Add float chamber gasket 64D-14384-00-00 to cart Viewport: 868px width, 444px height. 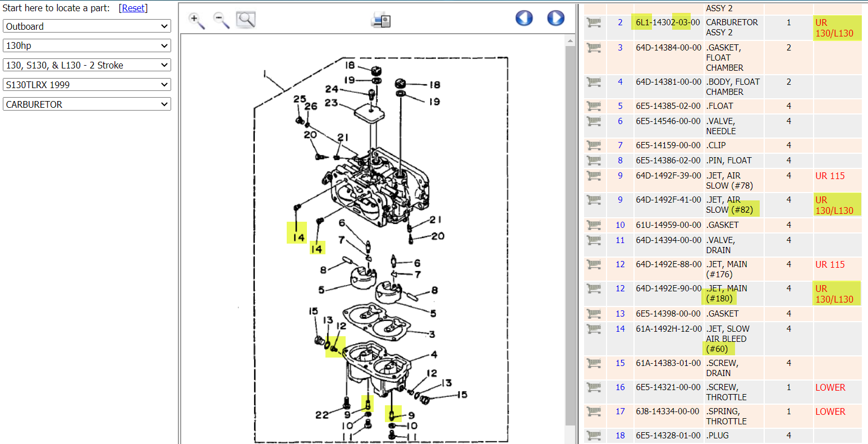coord(594,48)
